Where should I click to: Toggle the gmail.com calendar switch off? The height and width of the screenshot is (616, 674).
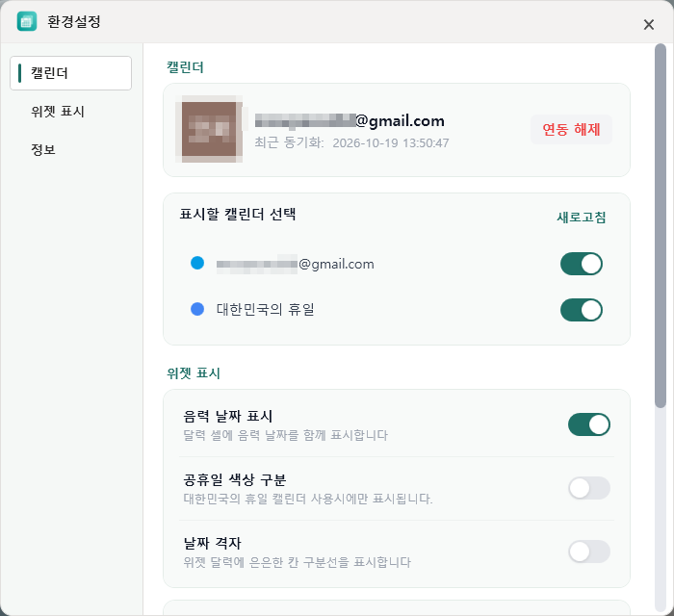click(x=582, y=264)
